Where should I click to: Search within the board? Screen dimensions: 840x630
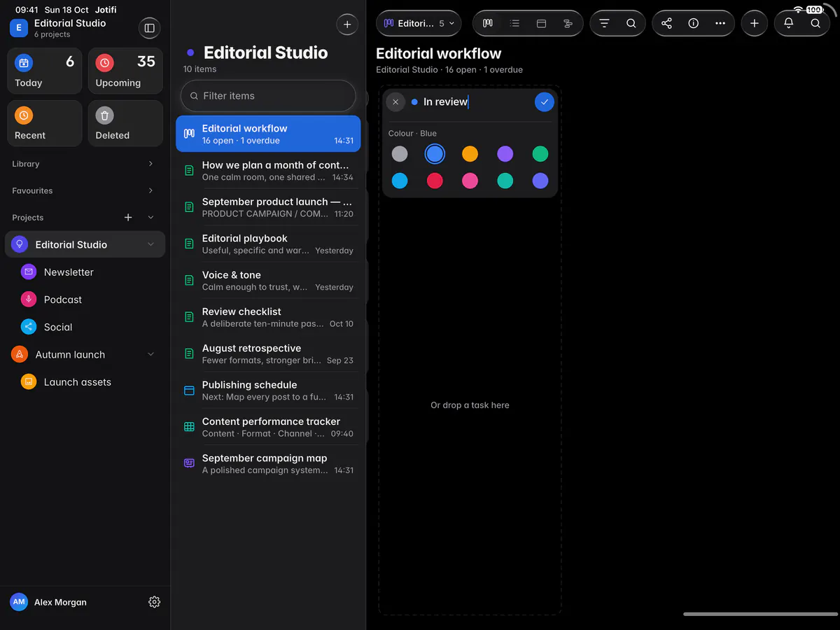point(631,23)
